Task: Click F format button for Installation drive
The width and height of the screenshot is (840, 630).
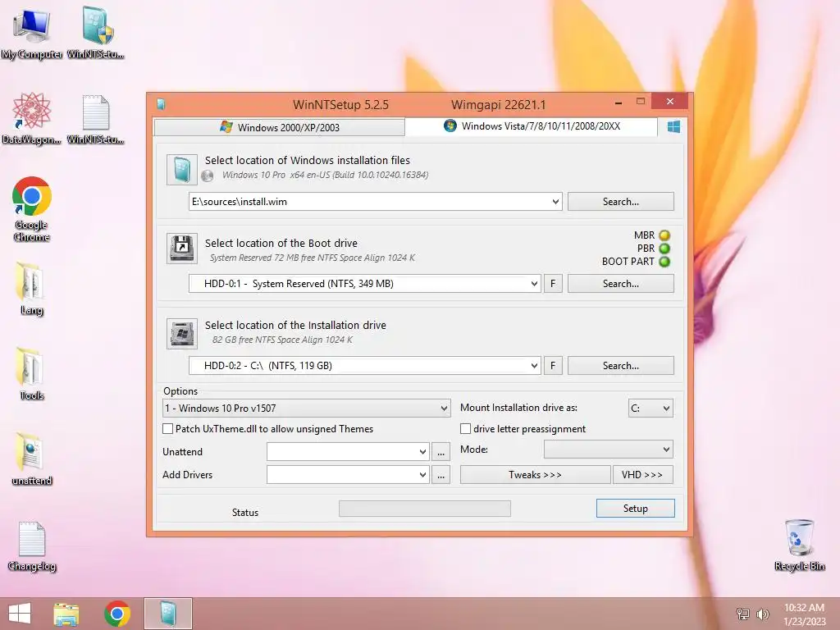Action: point(553,366)
